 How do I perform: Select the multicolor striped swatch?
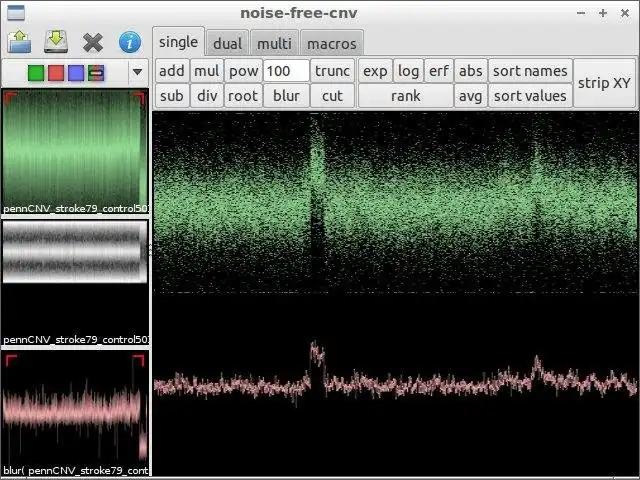point(96,73)
